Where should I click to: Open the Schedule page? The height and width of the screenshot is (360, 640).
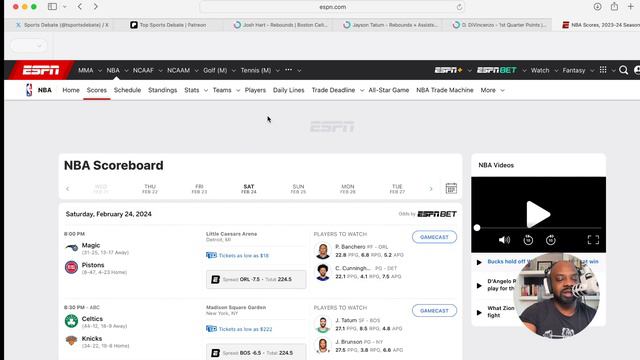(x=127, y=90)
